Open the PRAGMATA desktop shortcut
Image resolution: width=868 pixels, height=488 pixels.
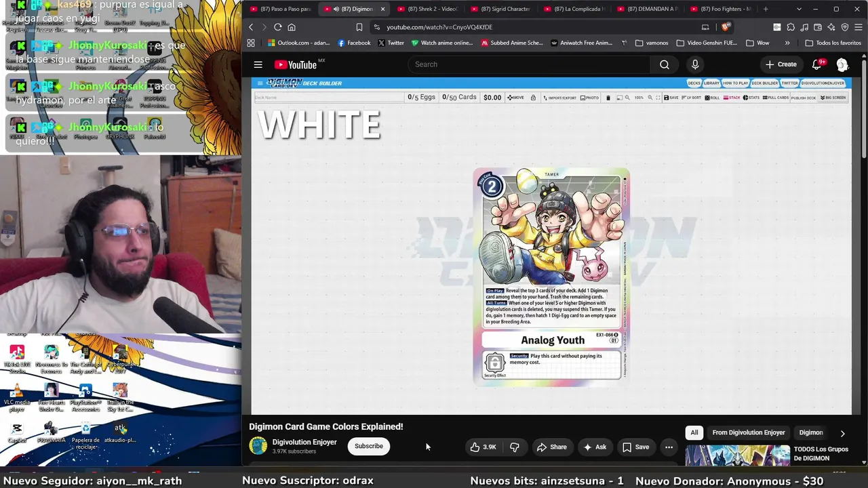point(51,432)
